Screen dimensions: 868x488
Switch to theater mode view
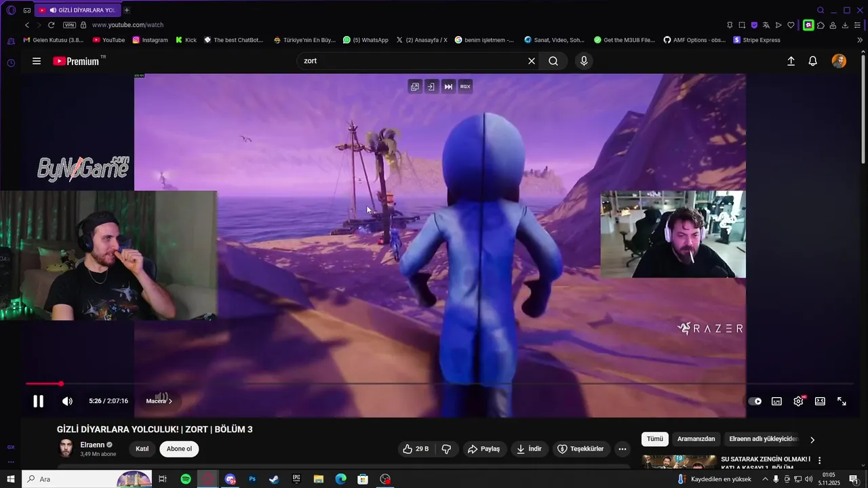click(x=820, y=401)
